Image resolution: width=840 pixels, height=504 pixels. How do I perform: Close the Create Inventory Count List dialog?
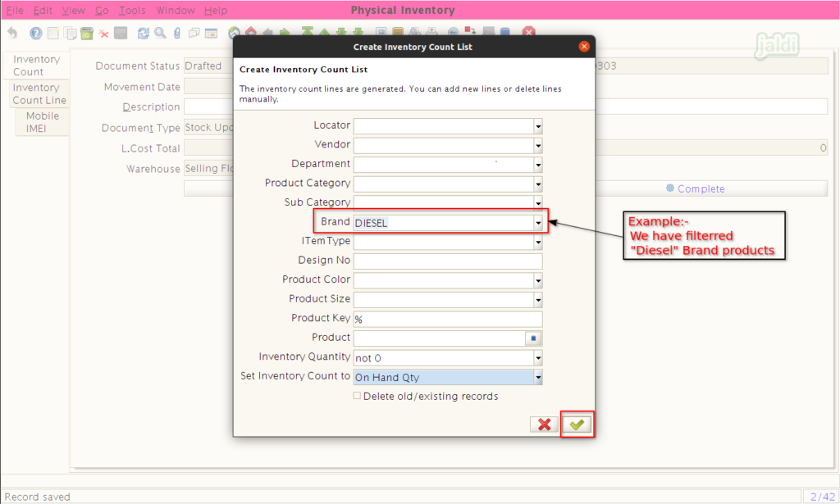coord(584,47)
